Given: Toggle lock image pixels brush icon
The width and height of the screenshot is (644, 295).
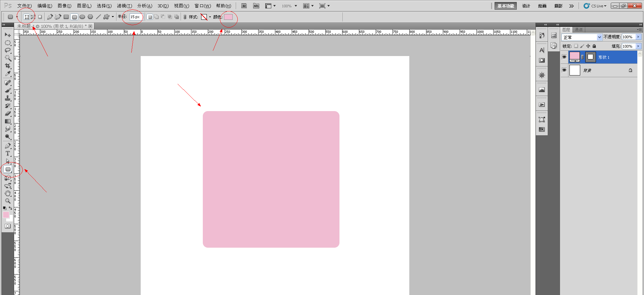Looking at the screenshot, I should [582, 46].
